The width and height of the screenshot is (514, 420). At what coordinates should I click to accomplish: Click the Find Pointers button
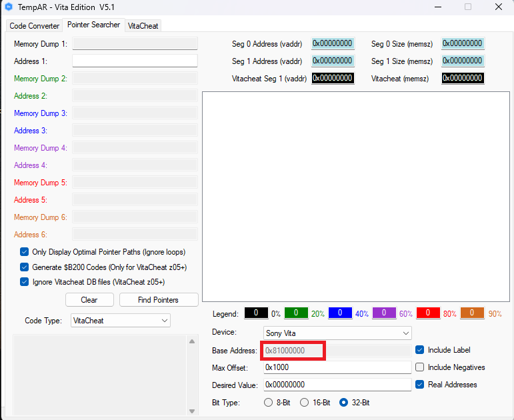(159, 300)
